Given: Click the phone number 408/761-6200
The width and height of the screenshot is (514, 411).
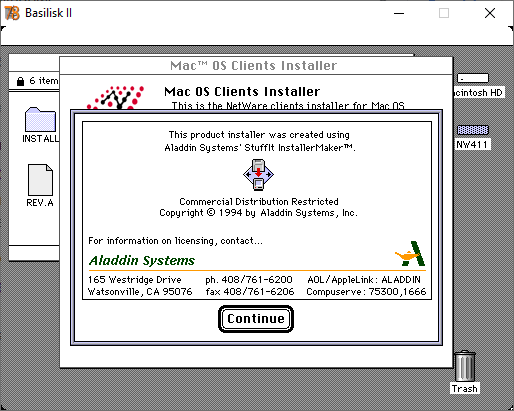Looking at the screenshot, I should coord(257,279).
